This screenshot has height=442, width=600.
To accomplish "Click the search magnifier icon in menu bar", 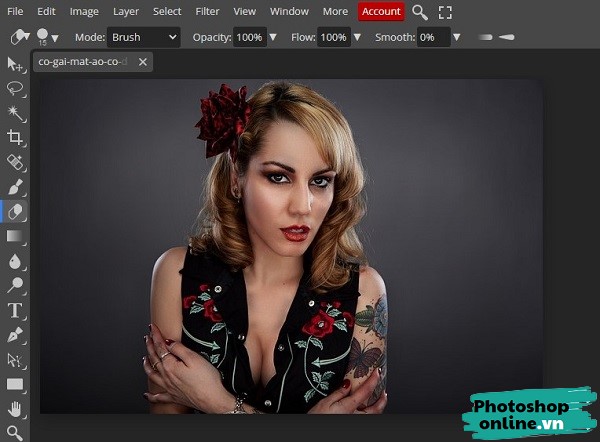I will (x=420, y=12).
